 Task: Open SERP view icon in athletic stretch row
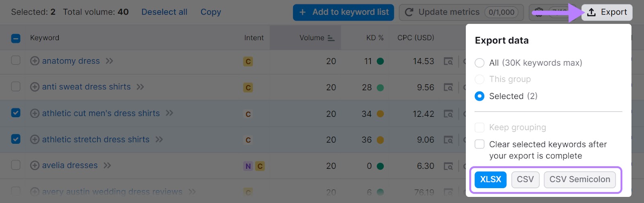click(x=448, y=140)
